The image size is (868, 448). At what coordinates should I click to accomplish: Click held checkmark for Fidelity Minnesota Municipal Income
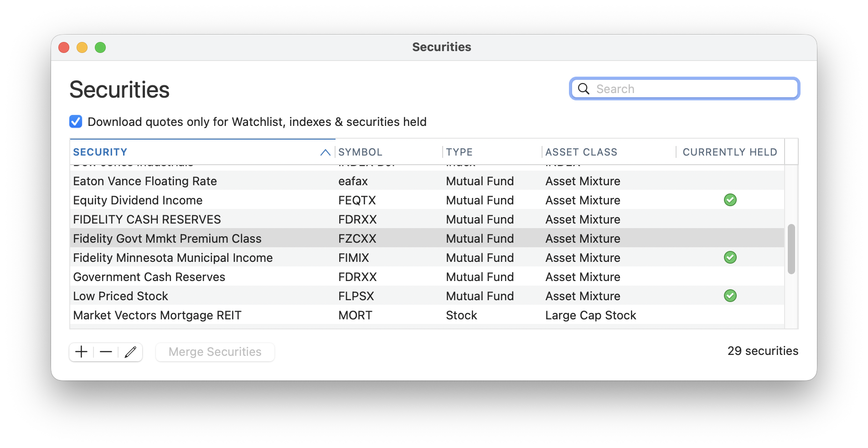click(730, 257)
